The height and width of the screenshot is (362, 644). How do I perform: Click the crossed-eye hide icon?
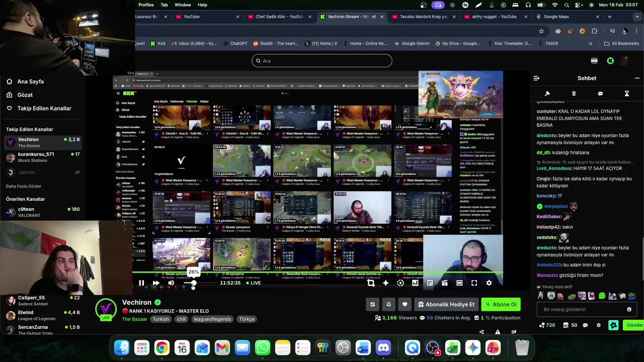pyautogui.click(x=514, y=332)
